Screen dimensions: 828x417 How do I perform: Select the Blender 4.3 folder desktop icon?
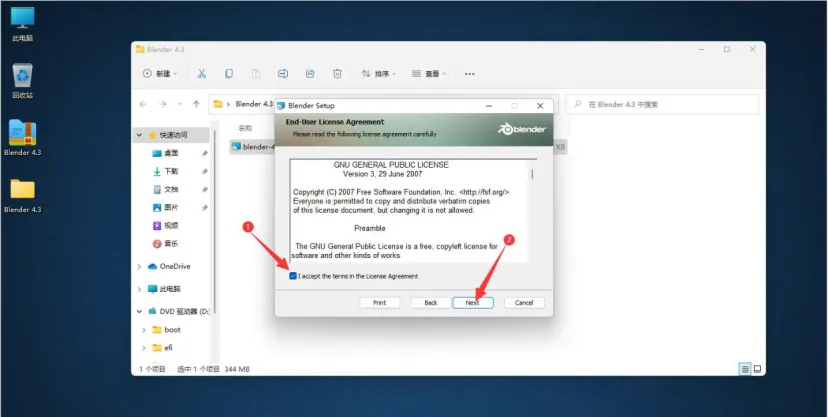pyautogui.click(x=22, y=195)
